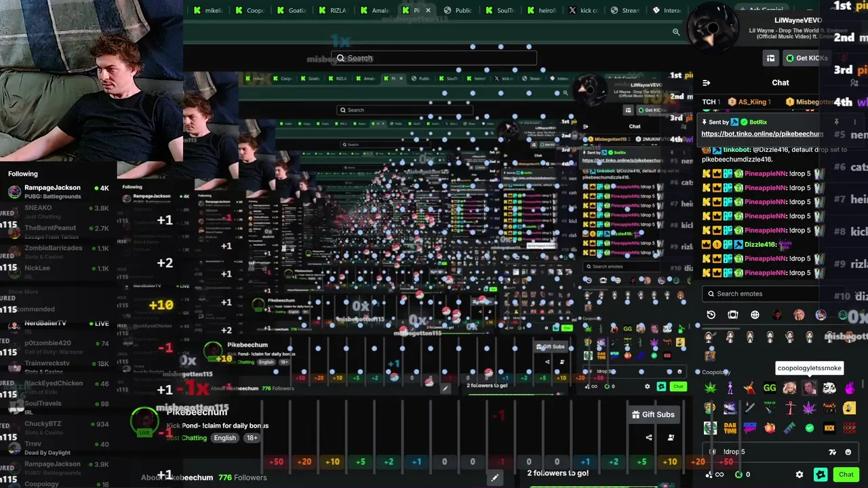Click the green gift icon beside Chat button
Image resolution: width=868 pixels, height=488 pixels.
(821, 474)
